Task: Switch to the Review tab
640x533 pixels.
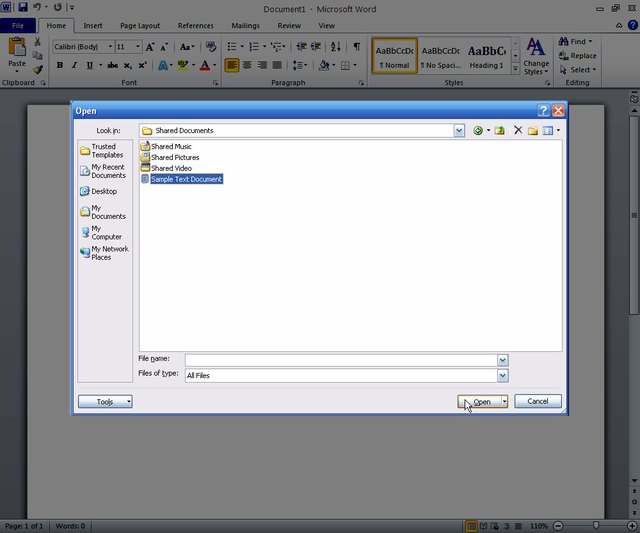Action: tap(289, 25)
